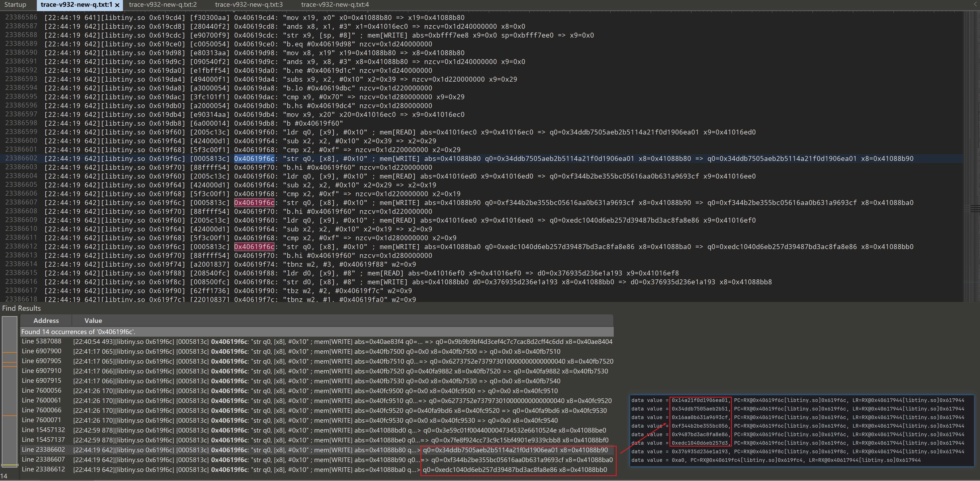Viewport: 980px width, 481px height.
Task: Go to result Line 6907915
Action: point(316,381)
